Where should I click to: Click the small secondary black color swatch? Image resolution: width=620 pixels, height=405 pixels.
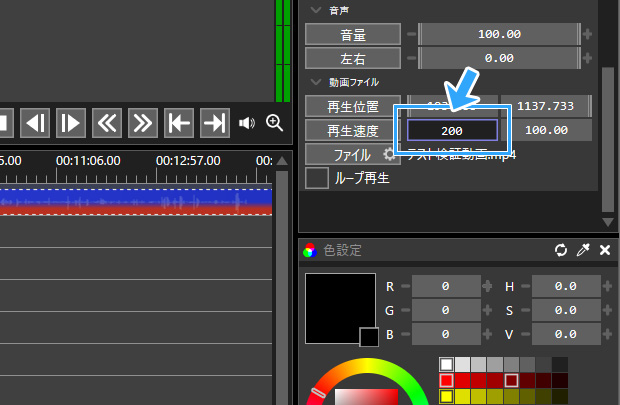[x=369, y=337]
